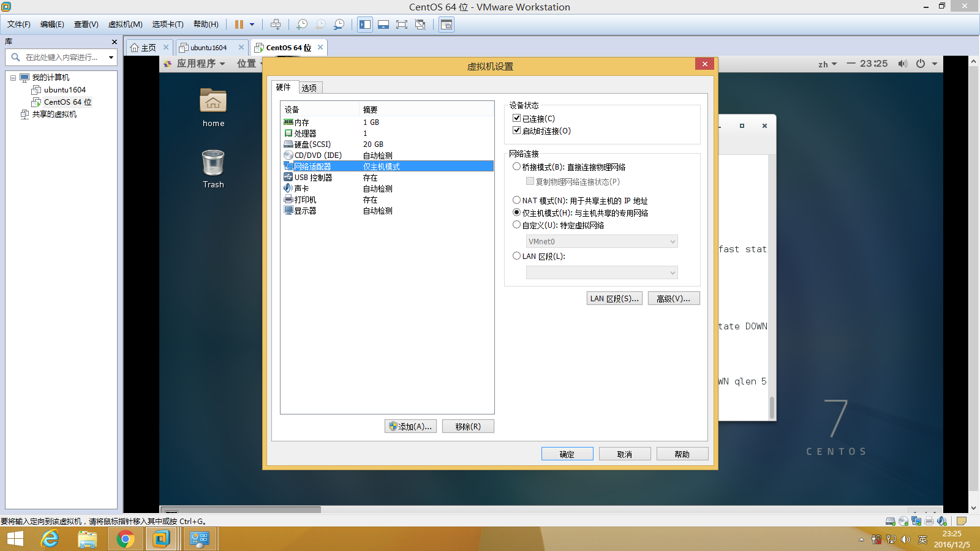Click the 高级(V)... button
This screenshot has width=980, height=551.
[674, 298]
